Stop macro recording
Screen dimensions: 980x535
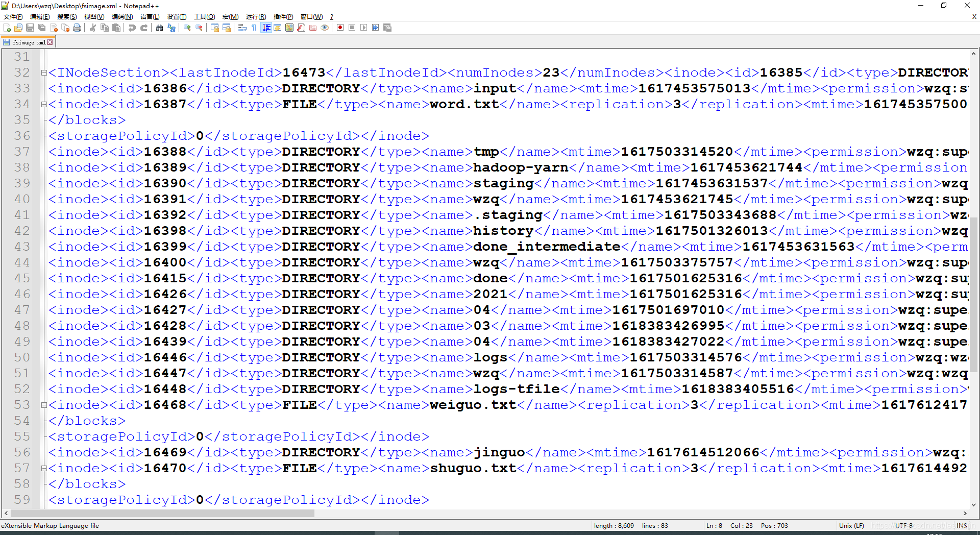[x=352, y=28]
